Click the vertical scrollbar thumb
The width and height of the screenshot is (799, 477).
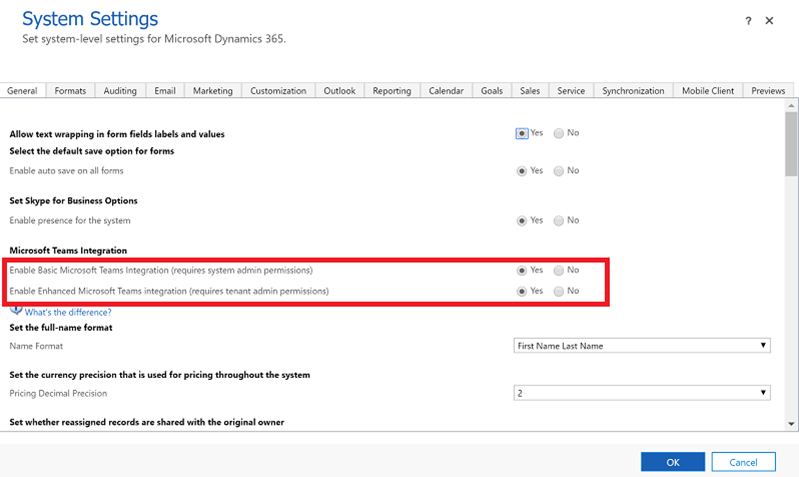(x=791, y=144)
